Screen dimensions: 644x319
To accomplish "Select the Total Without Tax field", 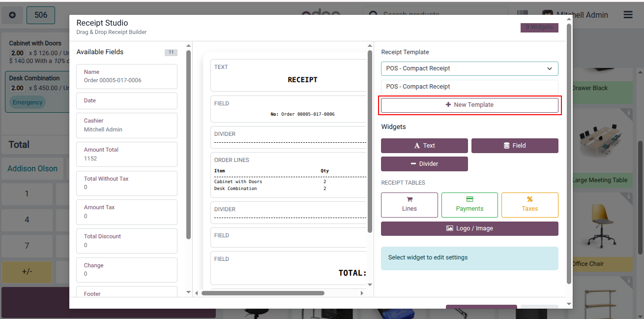I will point(127,183).
